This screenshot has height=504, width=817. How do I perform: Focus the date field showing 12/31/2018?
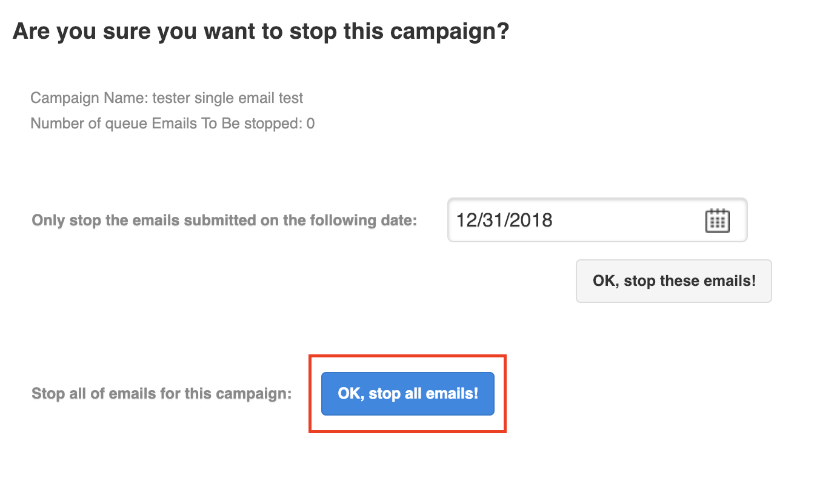pyautogui.click(x=597, y=220)
